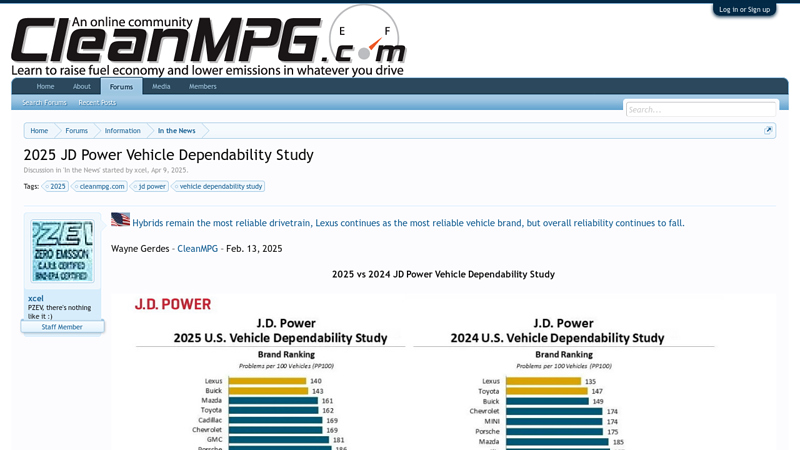800x450 pixels.
Task: Click the J.D. POWER red logo text
Action: coord(172,305)
